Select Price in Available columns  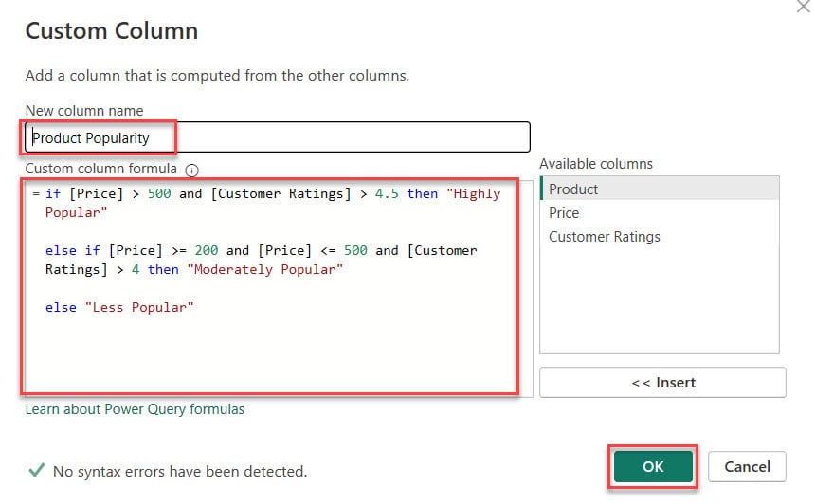point(660,213)
